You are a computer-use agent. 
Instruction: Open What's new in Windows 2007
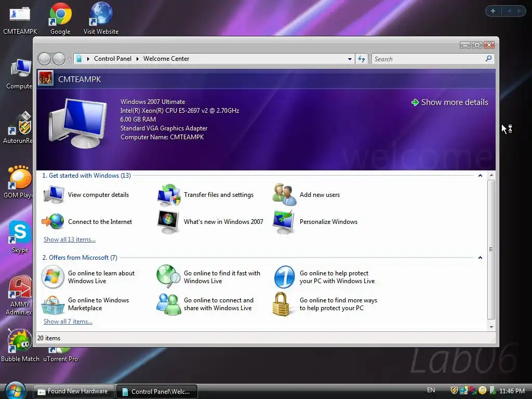click(x=210, y=221)
